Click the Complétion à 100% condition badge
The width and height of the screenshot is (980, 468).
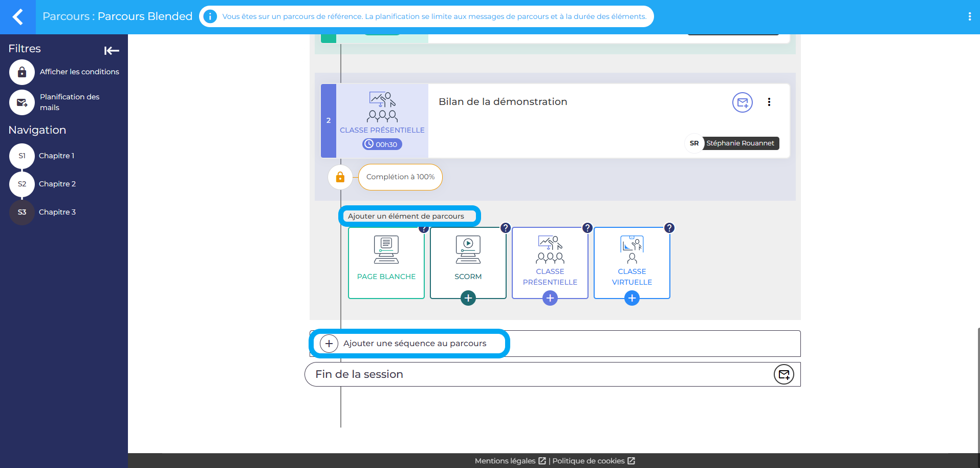(x=400, y=177)
